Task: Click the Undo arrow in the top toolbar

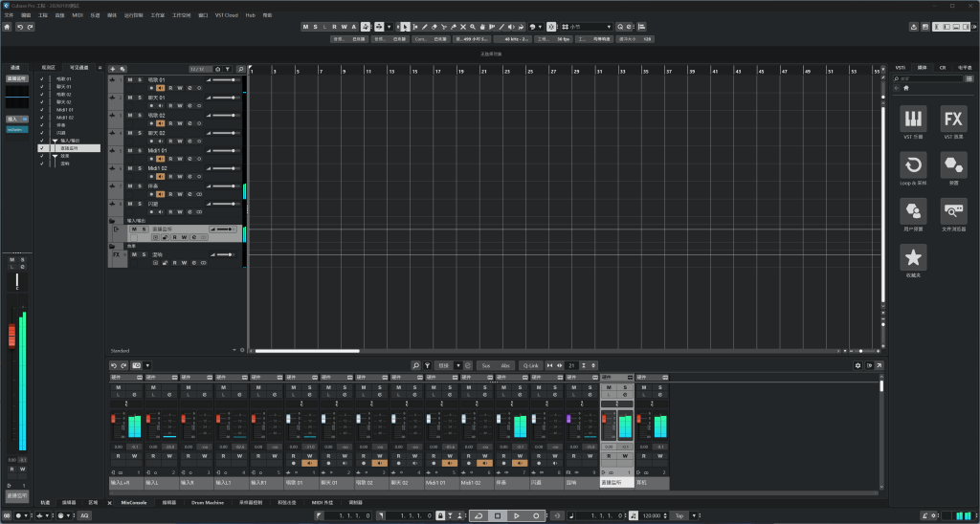Action: point(20,27)
